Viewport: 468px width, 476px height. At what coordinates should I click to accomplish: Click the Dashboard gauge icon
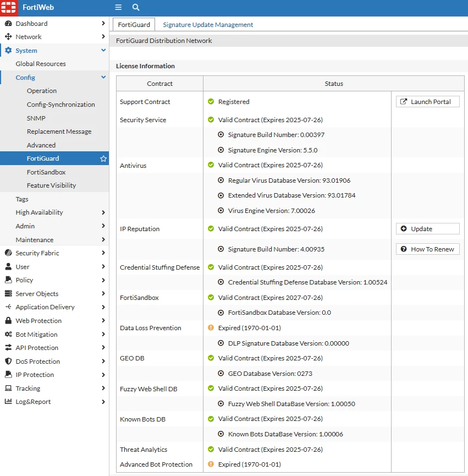(8, 23)
